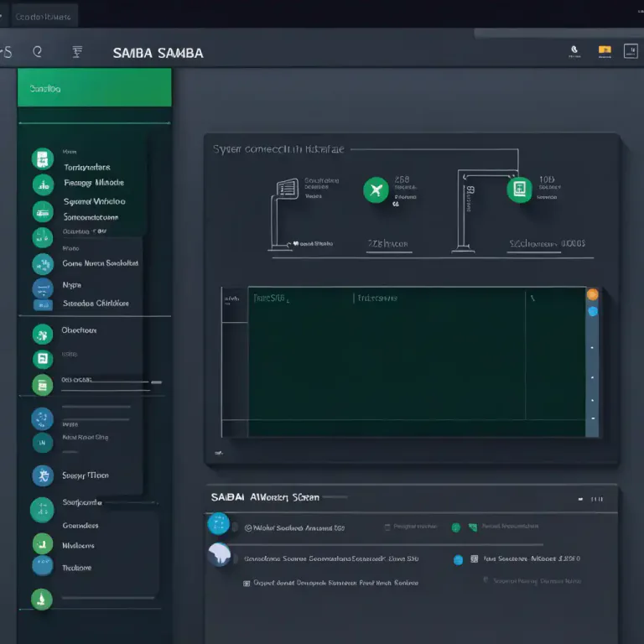Image resolution: width=644 pixels, height=644 pixels.
Task: Open Torroyrolars in the sidebar
Action: tap(86, 167)
